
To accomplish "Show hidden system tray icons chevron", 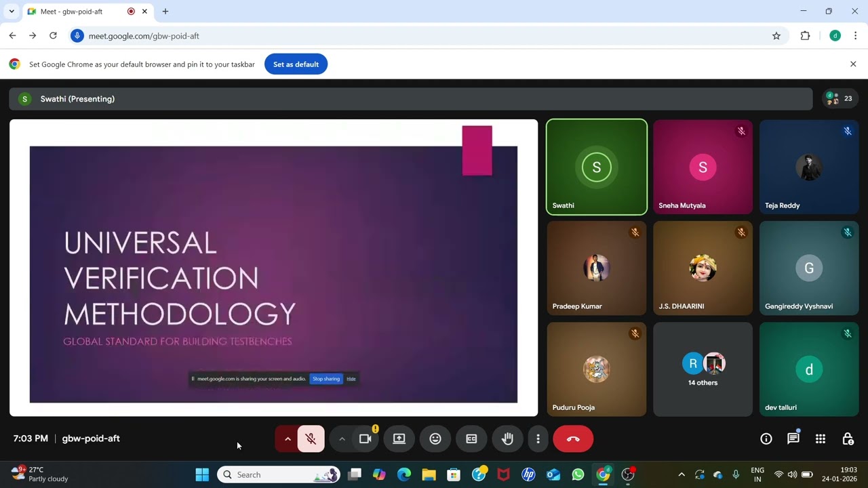I will pos(682,474).
